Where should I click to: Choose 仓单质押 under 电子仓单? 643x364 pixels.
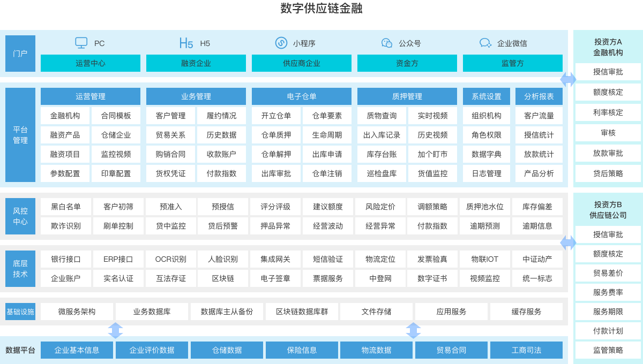coord(276,135)
